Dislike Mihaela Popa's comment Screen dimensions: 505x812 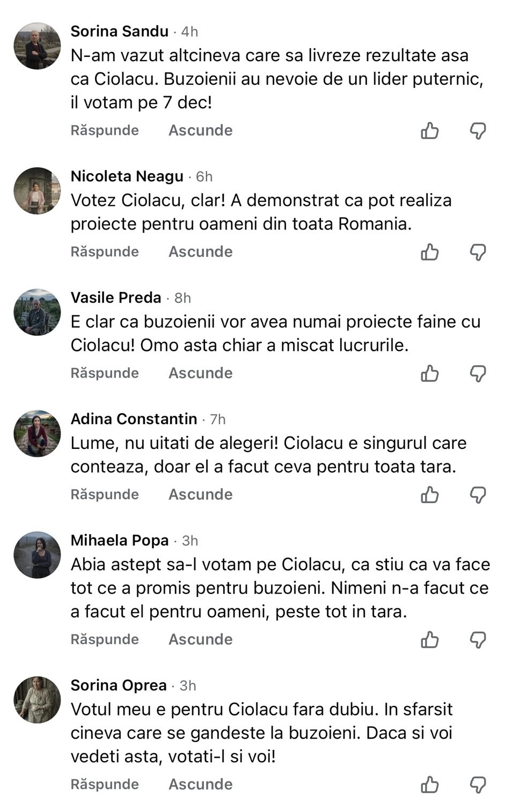click(478, 639)
